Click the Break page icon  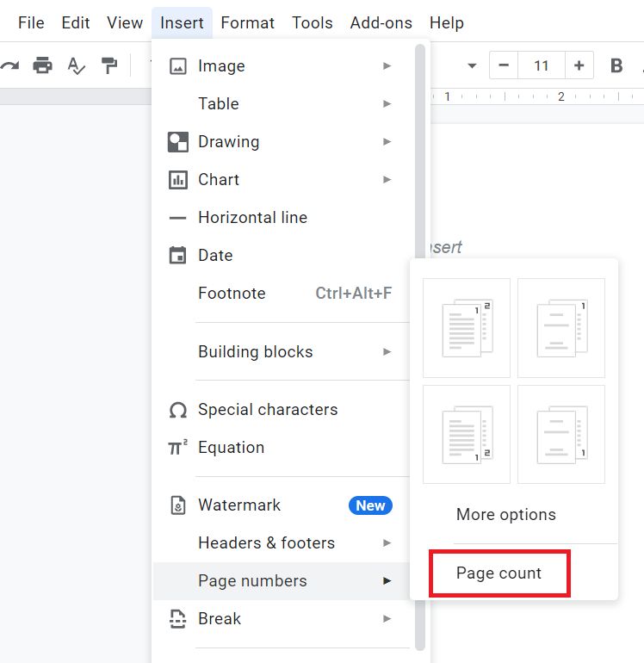tap(177, 619)
